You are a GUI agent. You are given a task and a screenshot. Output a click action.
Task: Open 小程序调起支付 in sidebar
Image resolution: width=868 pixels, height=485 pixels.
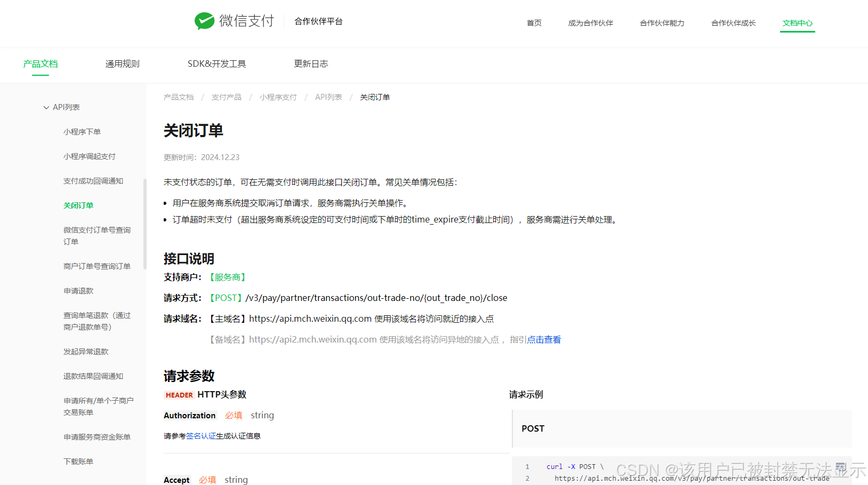tap(90, 156)
